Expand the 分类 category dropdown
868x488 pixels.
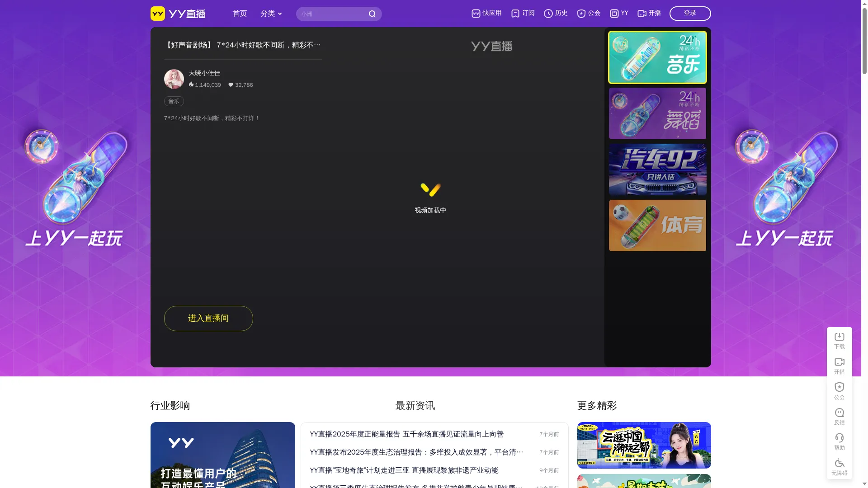[271, 14]
